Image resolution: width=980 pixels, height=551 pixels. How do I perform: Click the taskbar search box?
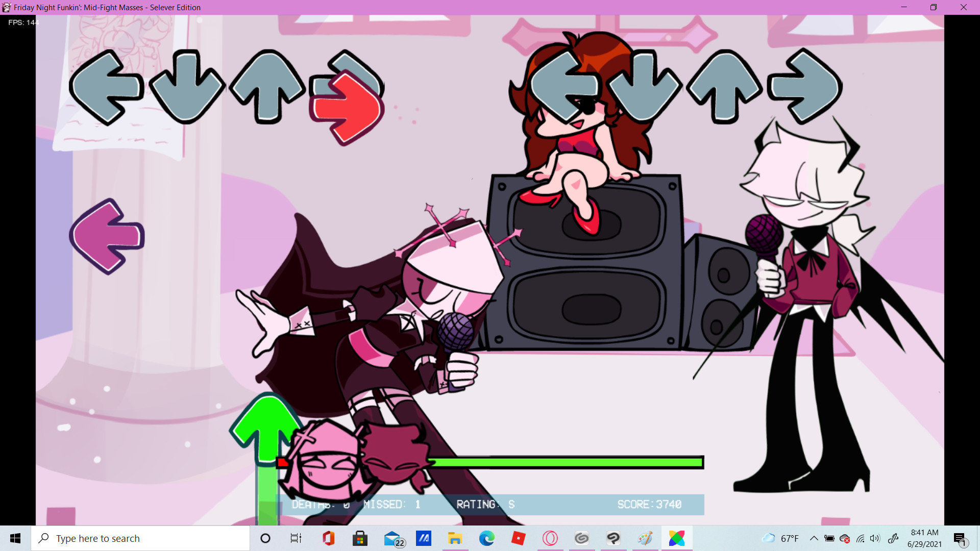pyautogui.click(x=140, y=538)
